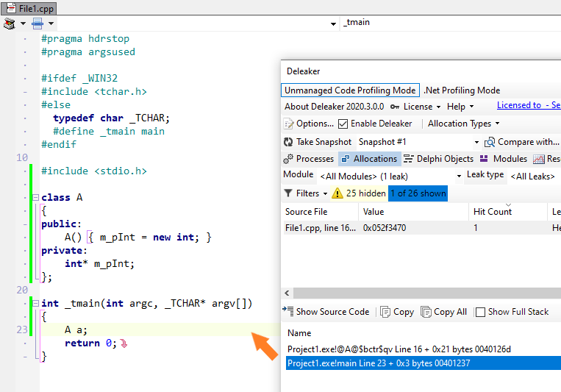Switch to the Delphi Objects tab

(445, 159)
